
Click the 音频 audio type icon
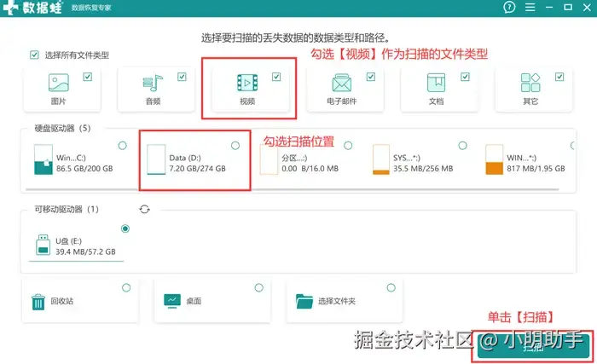point(153,83)
